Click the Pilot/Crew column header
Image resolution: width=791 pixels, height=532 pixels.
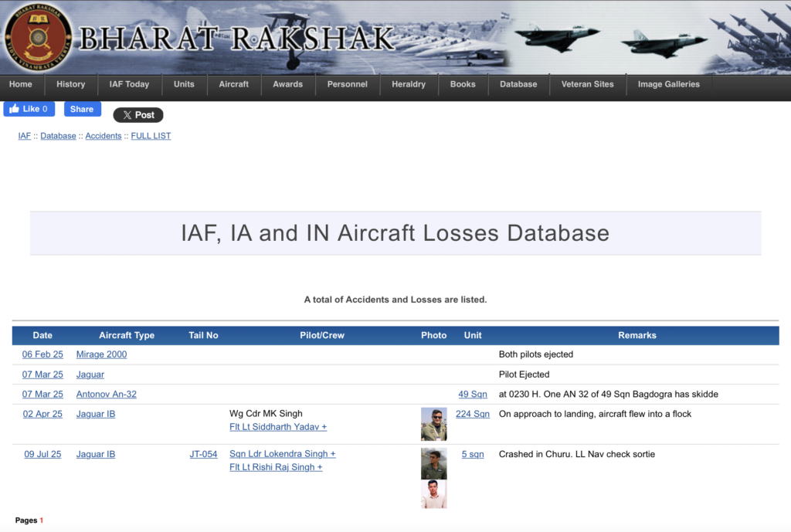click(322, 335)
